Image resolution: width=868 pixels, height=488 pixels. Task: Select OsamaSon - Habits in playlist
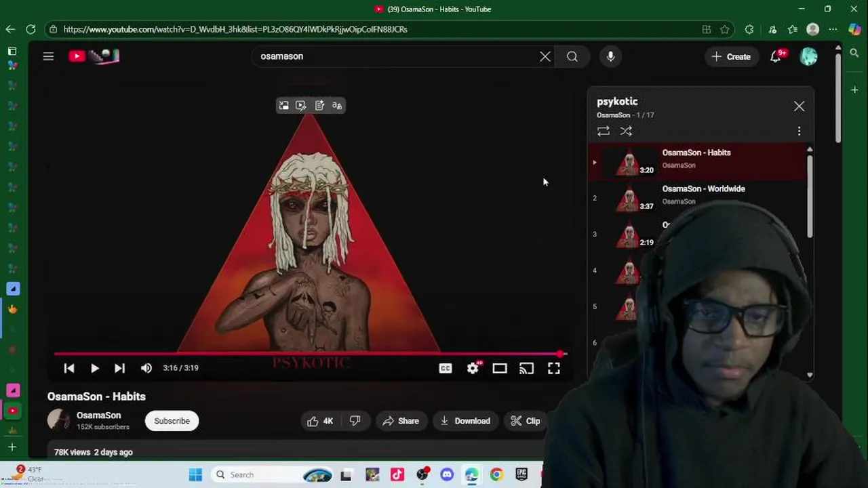click(x=697, y=162)
